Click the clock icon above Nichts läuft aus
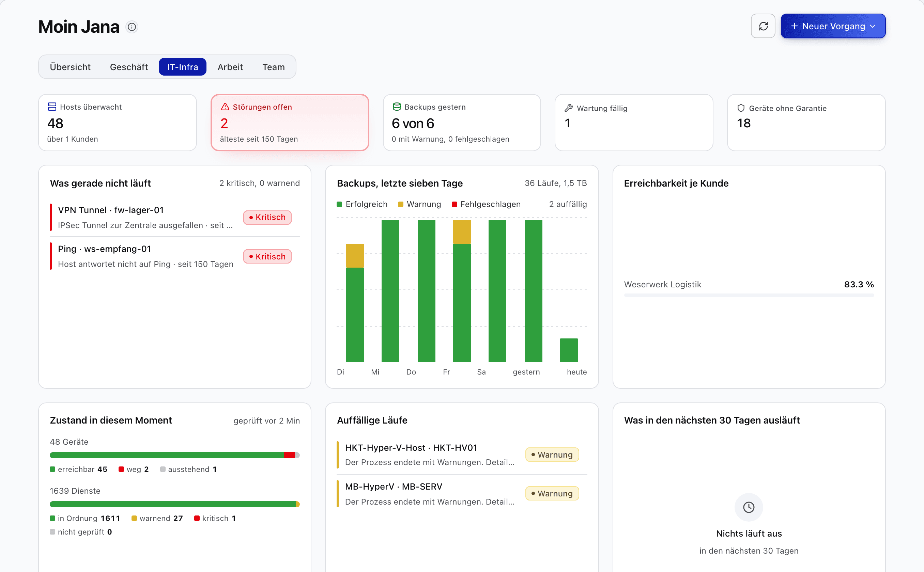The width and height of the screenshot is (924, 572). click(749, 507)
